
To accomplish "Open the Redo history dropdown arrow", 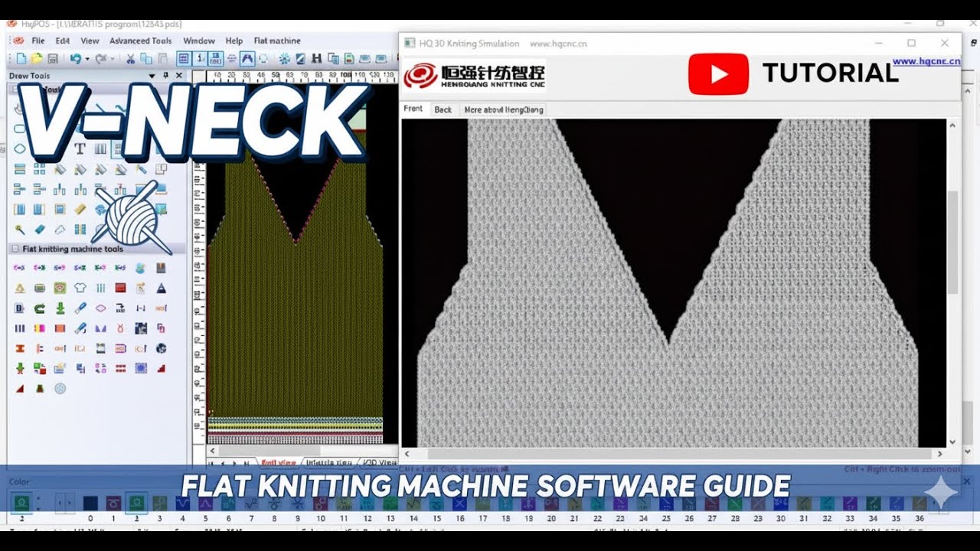I will 113,59.
